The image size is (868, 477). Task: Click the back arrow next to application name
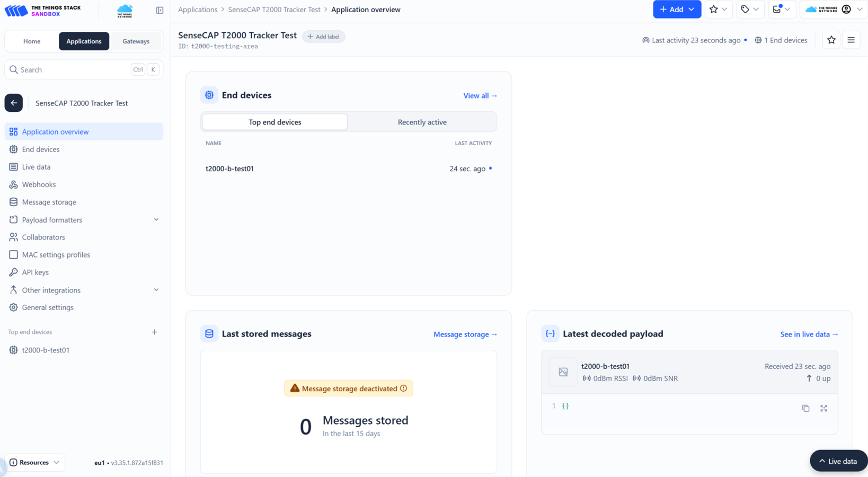pyautogui.click(x=14, y=103)
